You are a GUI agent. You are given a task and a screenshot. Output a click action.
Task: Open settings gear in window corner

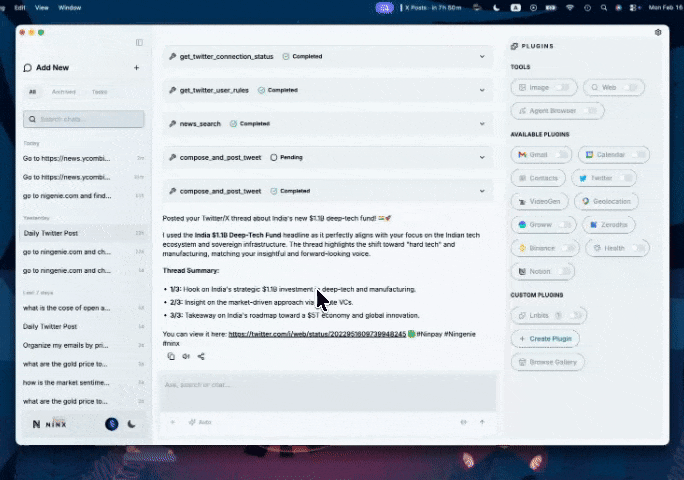tap(658, 32)
